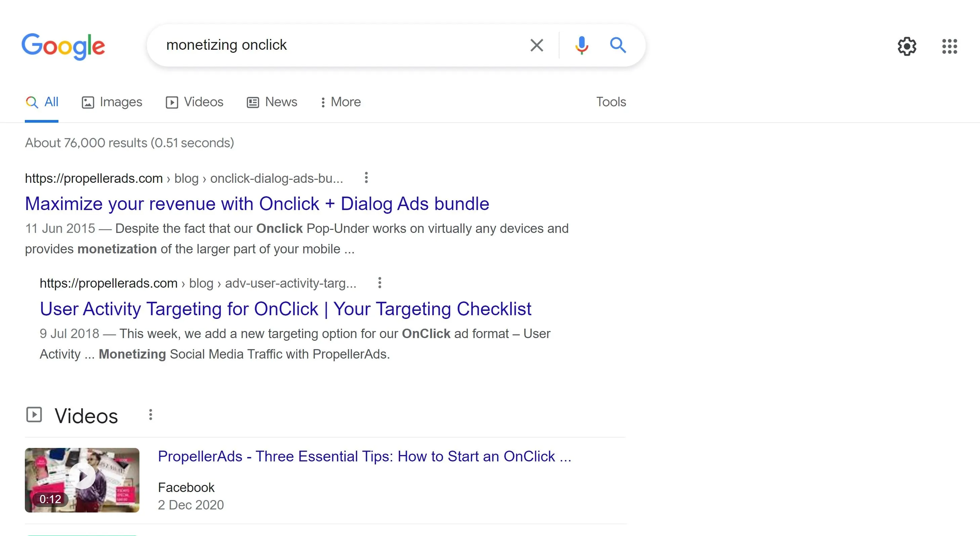Submit search with magnifier icon
The width and height of the screenshot is (980, 536).
618,45
